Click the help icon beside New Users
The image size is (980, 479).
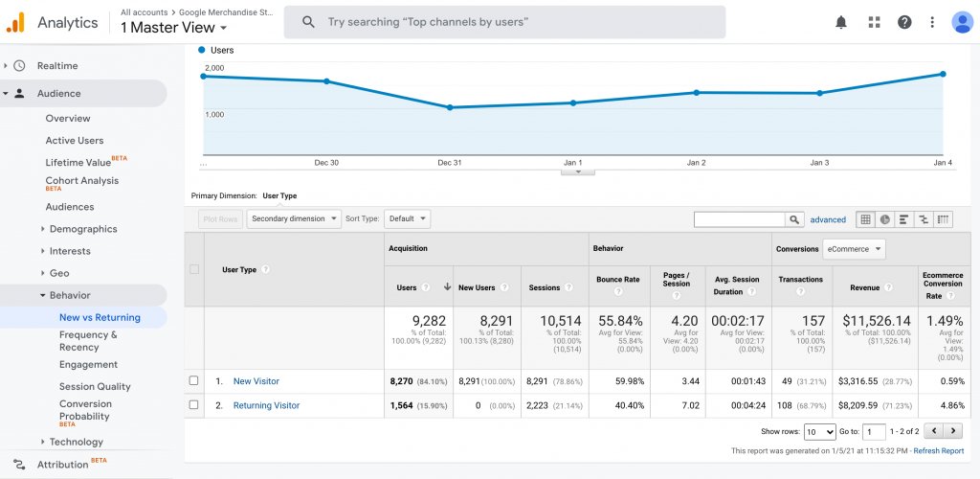(x=503, y=287)
